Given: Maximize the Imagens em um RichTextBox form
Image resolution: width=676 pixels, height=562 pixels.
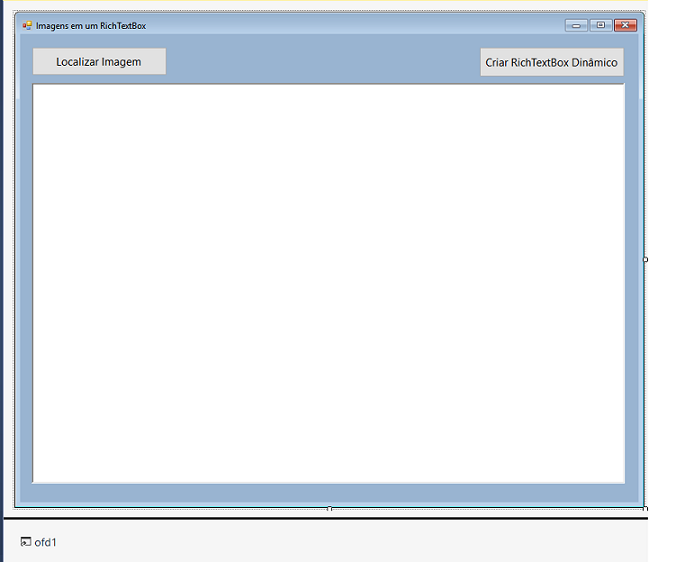Looking at the screenshot, I should coord(601,25).
